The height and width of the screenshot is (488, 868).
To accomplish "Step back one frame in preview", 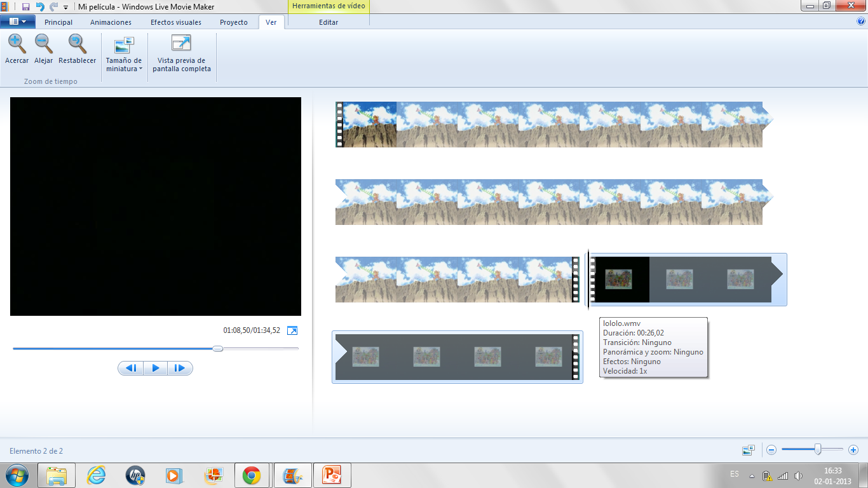I will tap(130, 368).
